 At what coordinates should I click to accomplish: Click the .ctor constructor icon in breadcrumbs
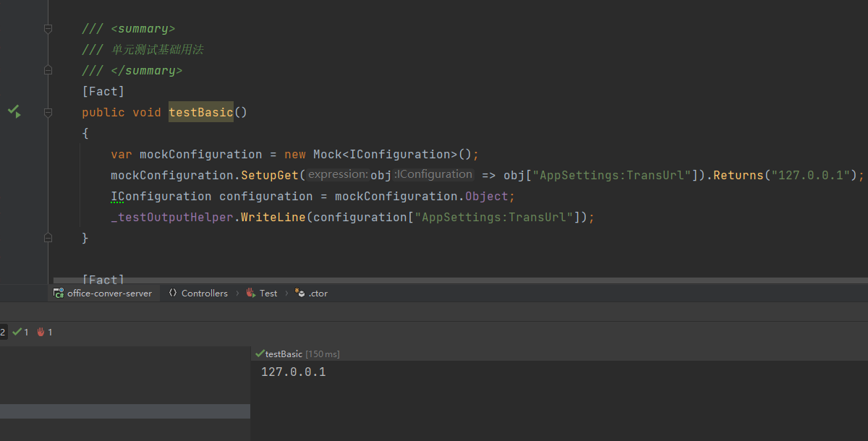(x=299, y=293)
